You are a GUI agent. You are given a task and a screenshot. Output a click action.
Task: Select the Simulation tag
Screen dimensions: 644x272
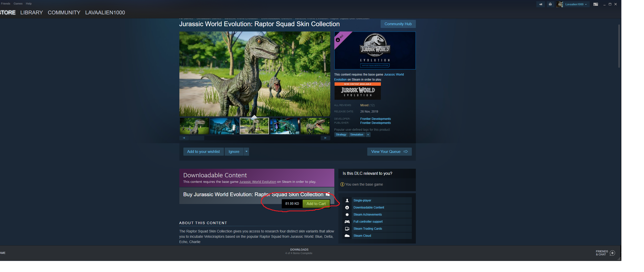[x=357, y=135]
